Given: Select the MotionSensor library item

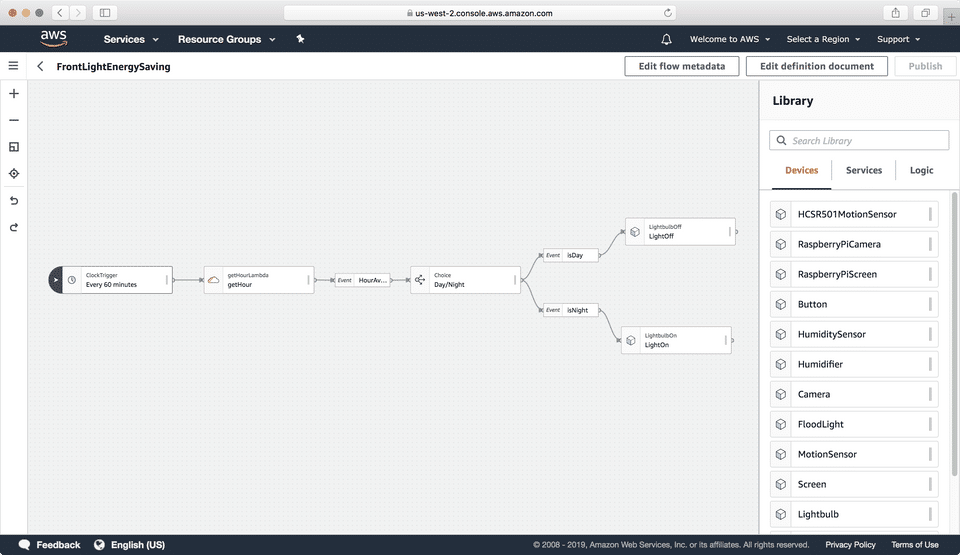Looking at the screenshot, I should [853, 455].
